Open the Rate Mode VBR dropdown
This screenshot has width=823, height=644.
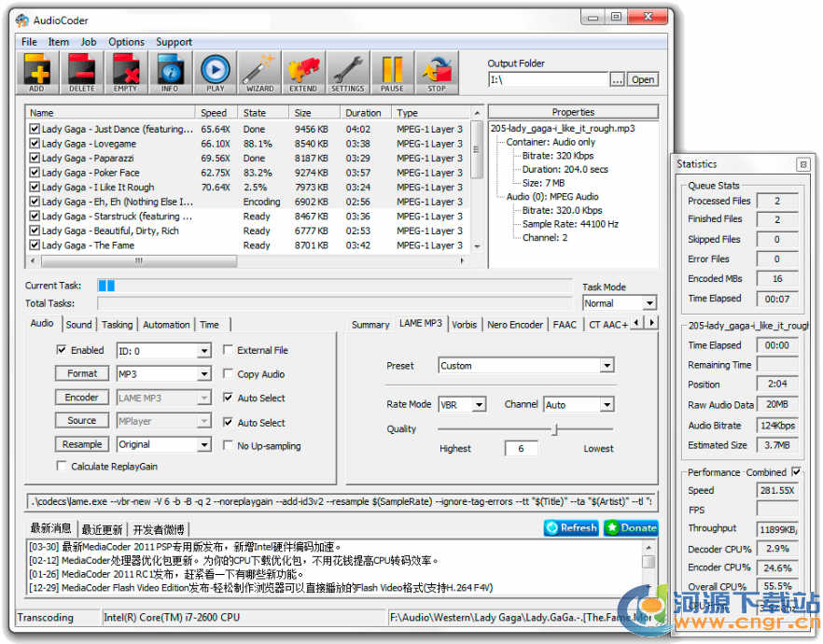(x=479, y=405)
